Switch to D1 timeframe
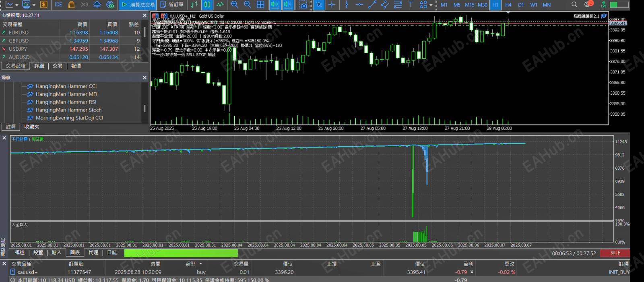The height and width of the screenshot is (282, 644). pos(521,5)
